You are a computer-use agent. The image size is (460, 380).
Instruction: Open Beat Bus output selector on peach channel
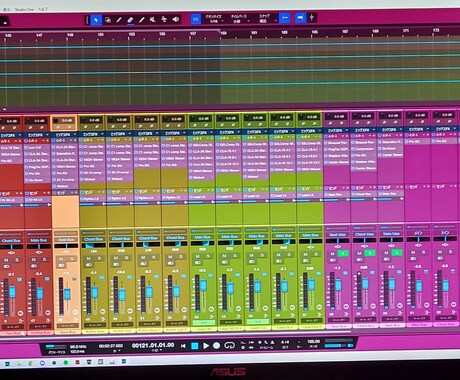tap(66, 240)
